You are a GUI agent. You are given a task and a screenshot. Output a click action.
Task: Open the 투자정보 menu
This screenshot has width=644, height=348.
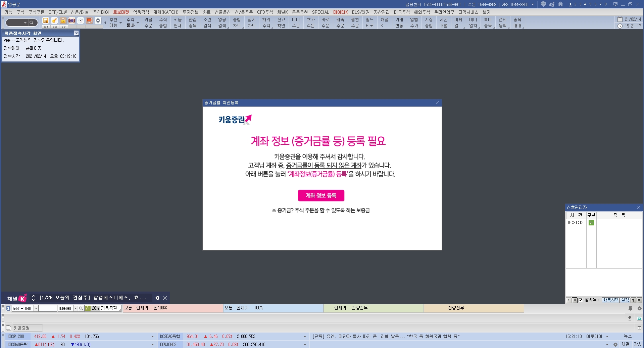click(190, 12)
